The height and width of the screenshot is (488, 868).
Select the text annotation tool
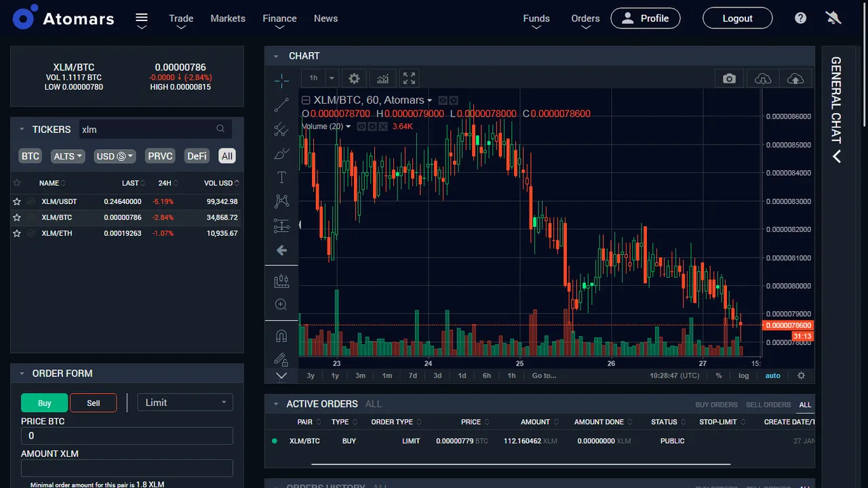click(x=281, y=178)
